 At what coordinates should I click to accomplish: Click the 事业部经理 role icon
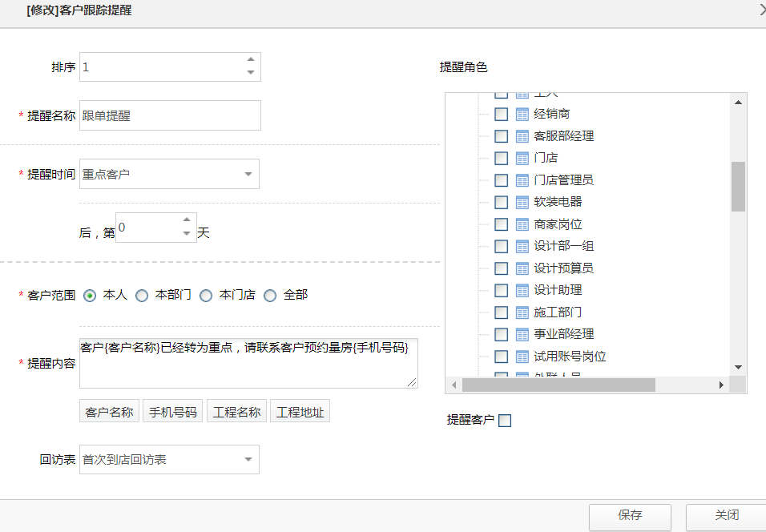pyautogui.click(x=522, y=334)
